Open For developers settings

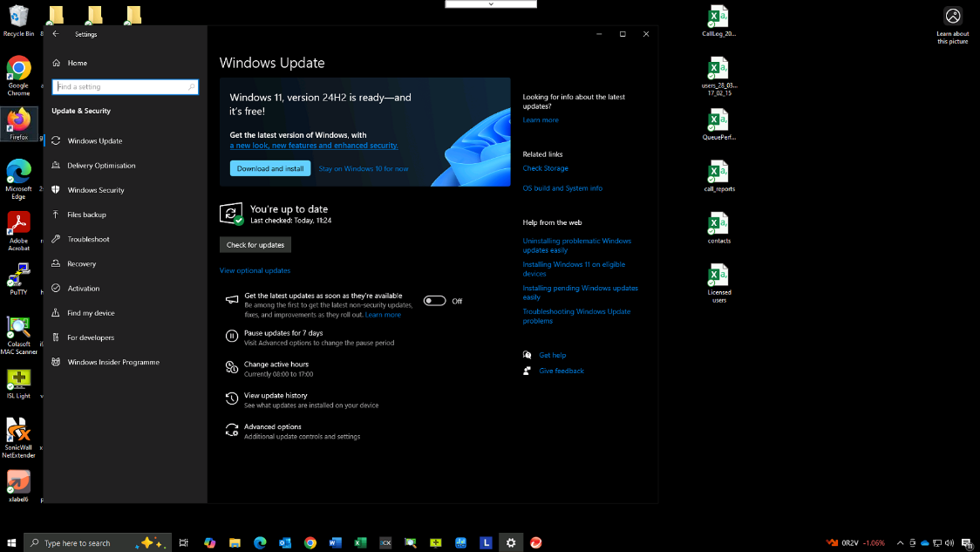coord(91,337)
